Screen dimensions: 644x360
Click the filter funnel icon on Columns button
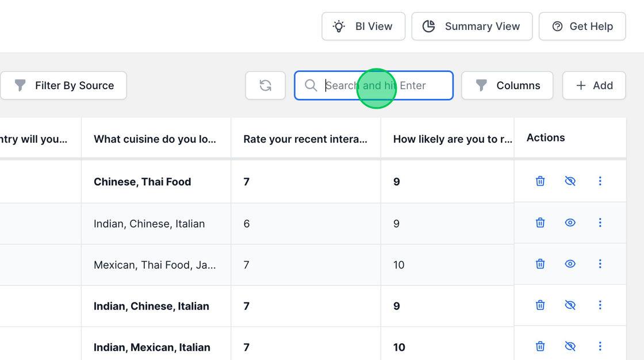click(481, 85)
